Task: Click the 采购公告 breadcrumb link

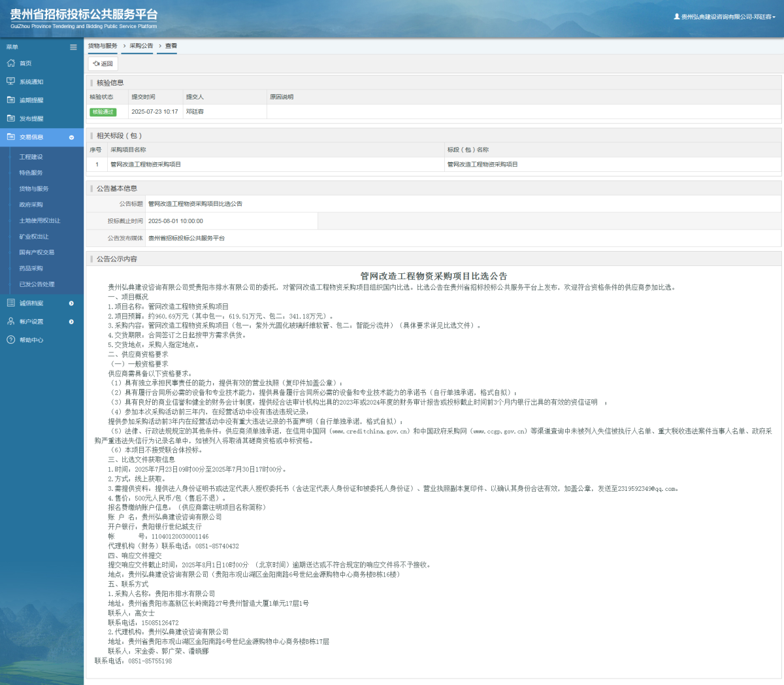Action: coord(141,46)
